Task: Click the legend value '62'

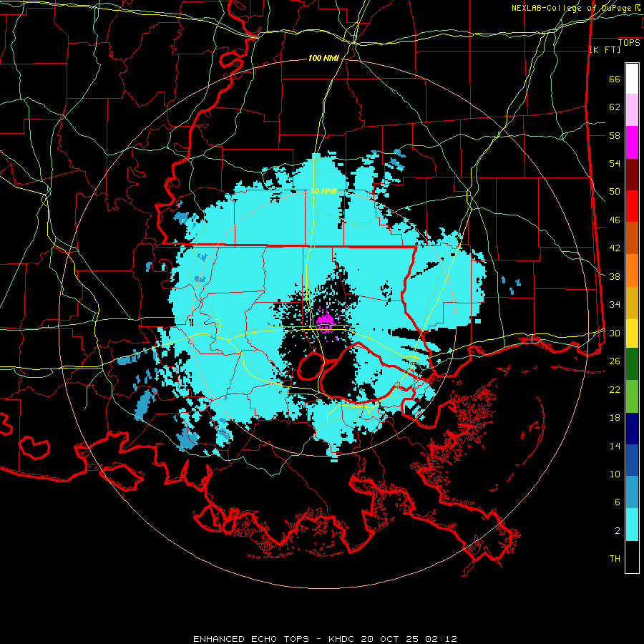Action: 615,107
